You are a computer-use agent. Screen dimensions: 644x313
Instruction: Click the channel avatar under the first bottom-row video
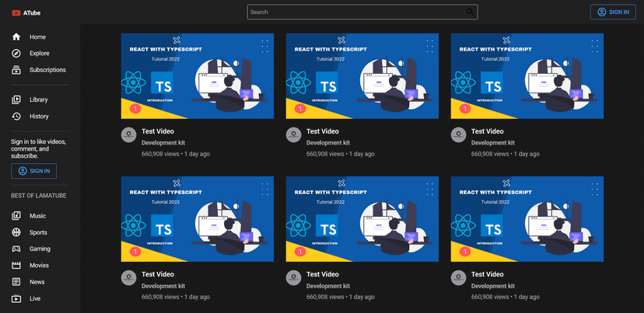point(128,278)
